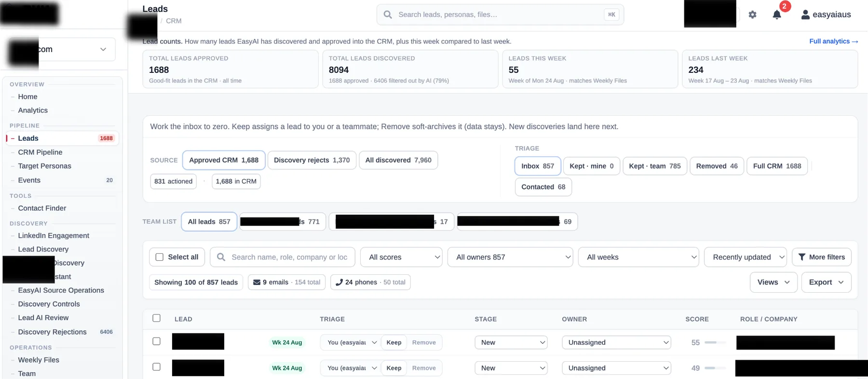Open Weekly Files in sidebar
This screenshot has height=379, width=868.
(39, 360)
